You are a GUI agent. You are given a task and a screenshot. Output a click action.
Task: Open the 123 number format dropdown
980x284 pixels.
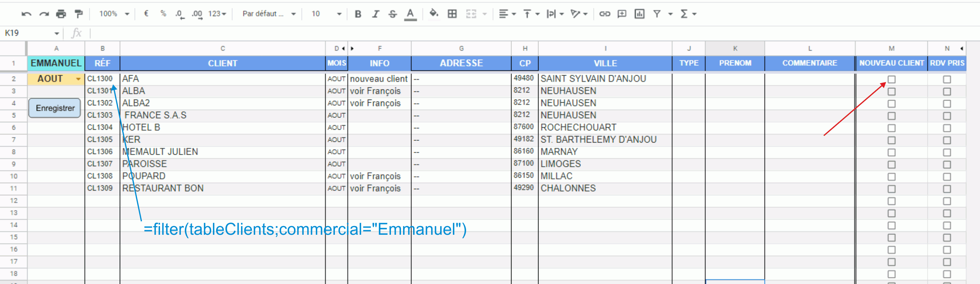coord(217,14)
